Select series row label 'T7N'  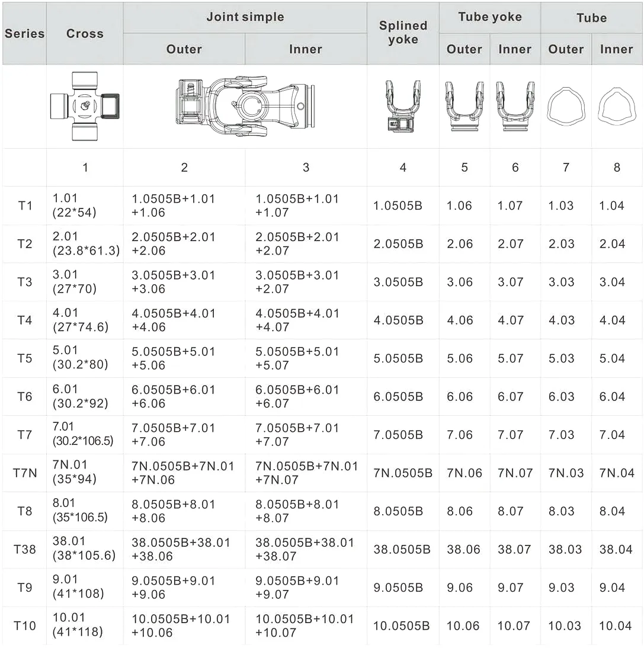pos(25,473)
